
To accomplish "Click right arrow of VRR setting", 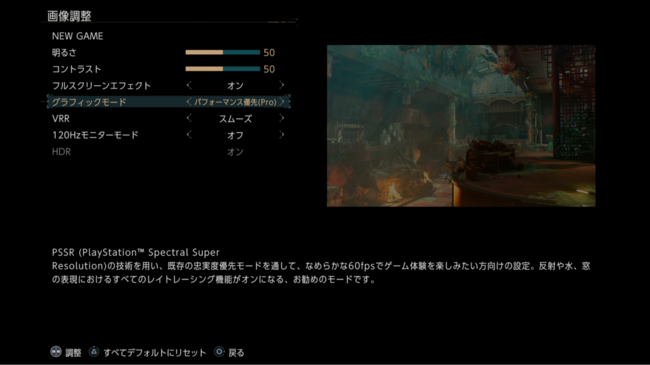I will 282,118.
